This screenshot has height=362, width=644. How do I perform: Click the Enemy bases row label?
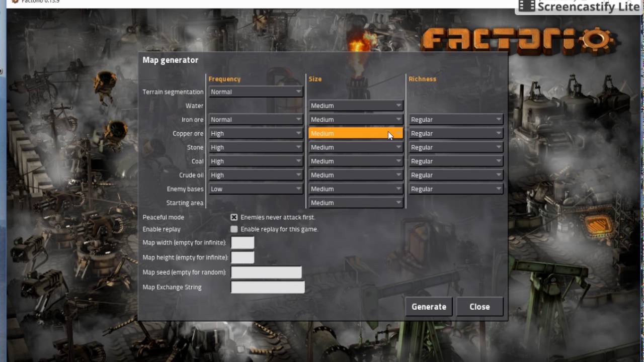[185, 189]
